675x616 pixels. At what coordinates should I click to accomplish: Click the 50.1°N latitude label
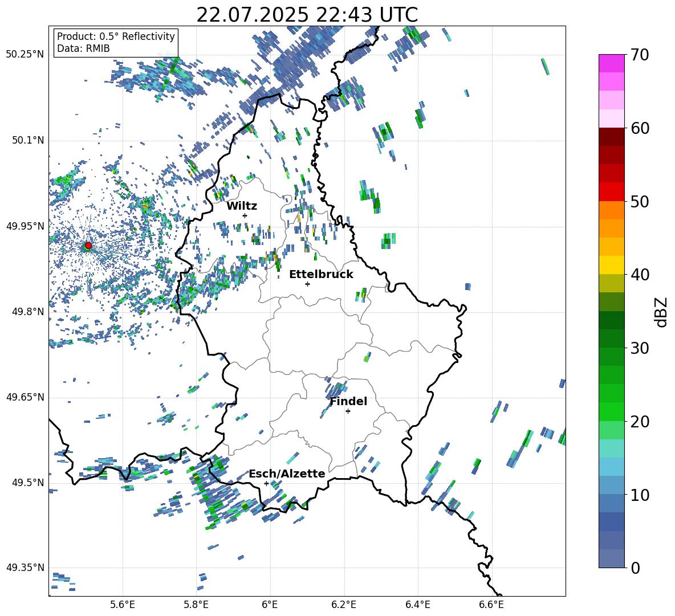point(29,140)
